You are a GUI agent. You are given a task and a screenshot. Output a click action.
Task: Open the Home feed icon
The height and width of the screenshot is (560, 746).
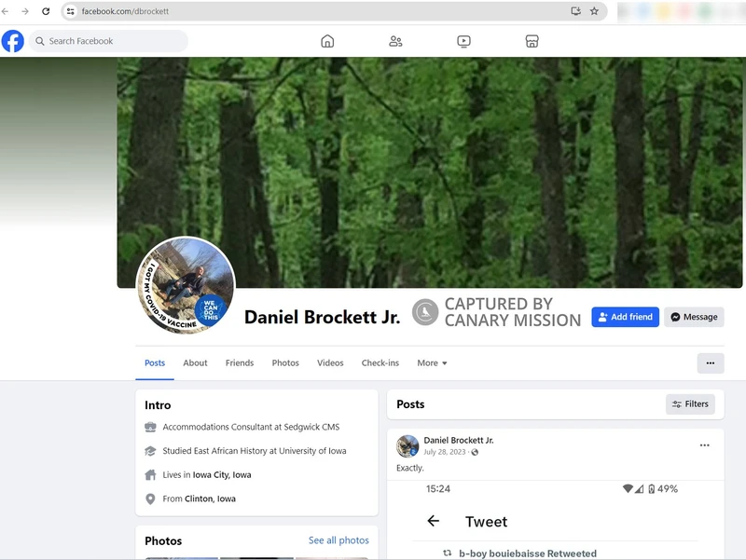coord(327,41)
